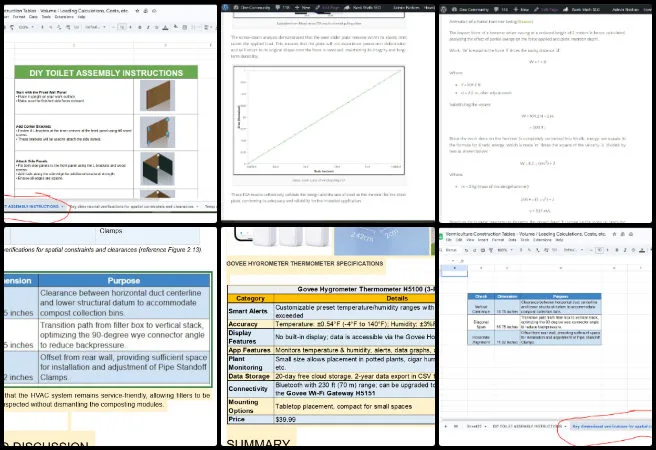Click redo in the Vermiculture spreadsheet toolbar

click(474, 250)
